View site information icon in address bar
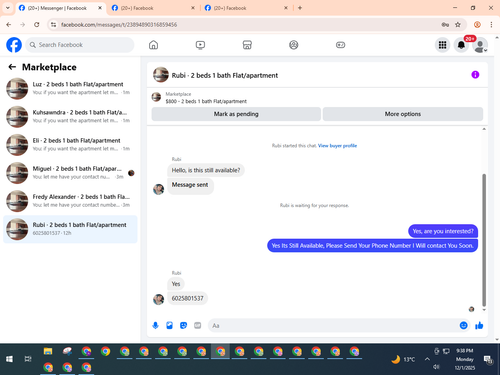500x375 pixels. (x=53, y=24)
